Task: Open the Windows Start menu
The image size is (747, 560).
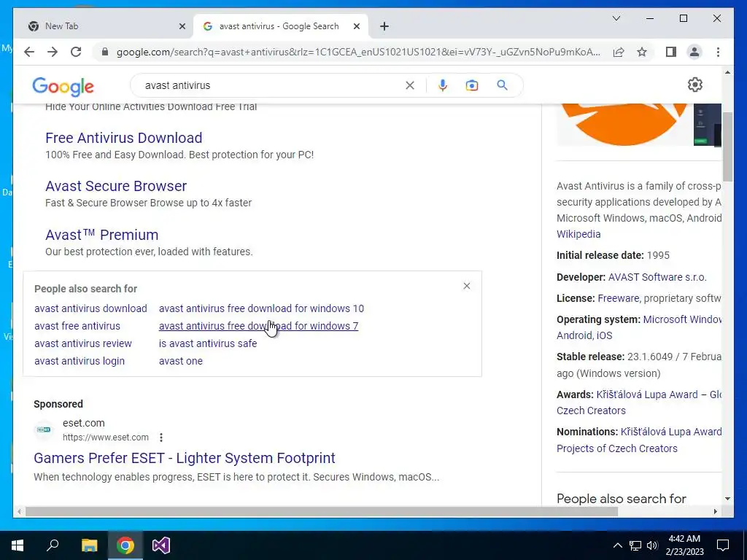Action: pyautogui.click(x=18, y=545)
